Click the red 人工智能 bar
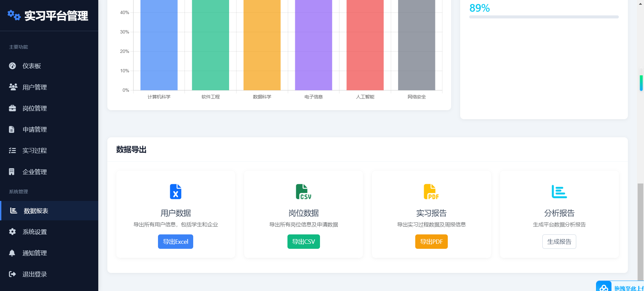Screen dimensions: 644x291 (365, 45)
